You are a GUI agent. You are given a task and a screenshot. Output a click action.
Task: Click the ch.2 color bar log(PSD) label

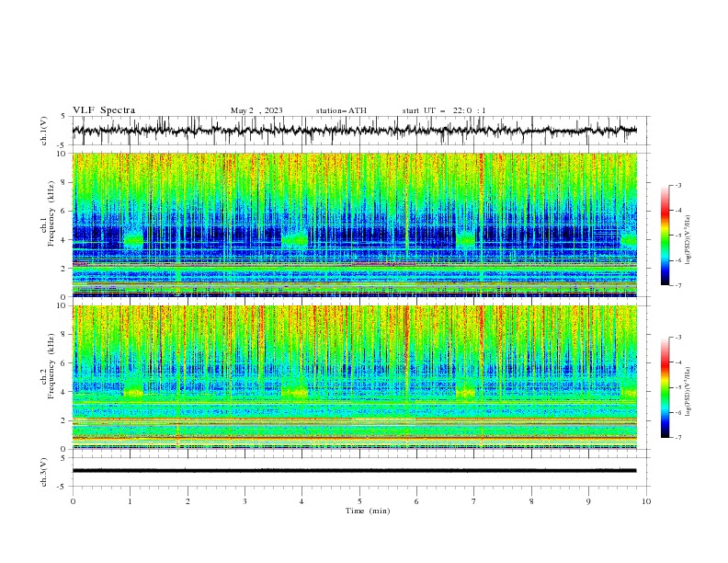[688, 392]
